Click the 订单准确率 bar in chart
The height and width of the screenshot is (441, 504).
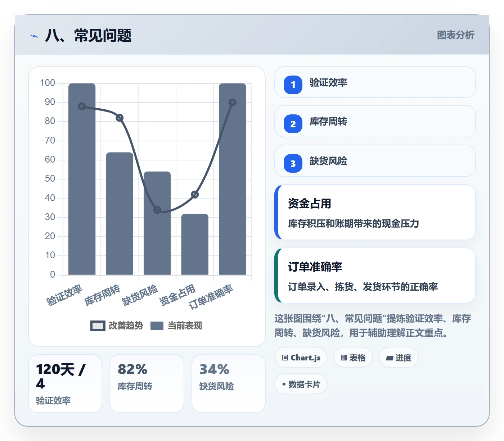(233, 179)
